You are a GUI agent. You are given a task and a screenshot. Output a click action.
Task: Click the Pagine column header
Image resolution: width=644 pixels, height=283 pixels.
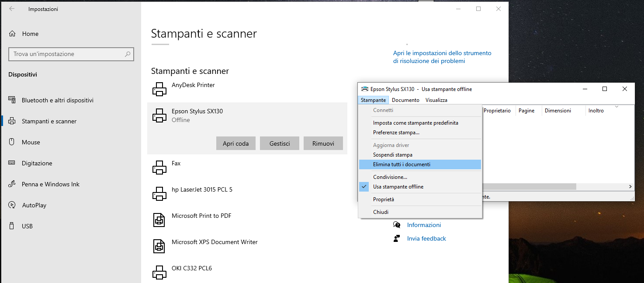[529, 111]
